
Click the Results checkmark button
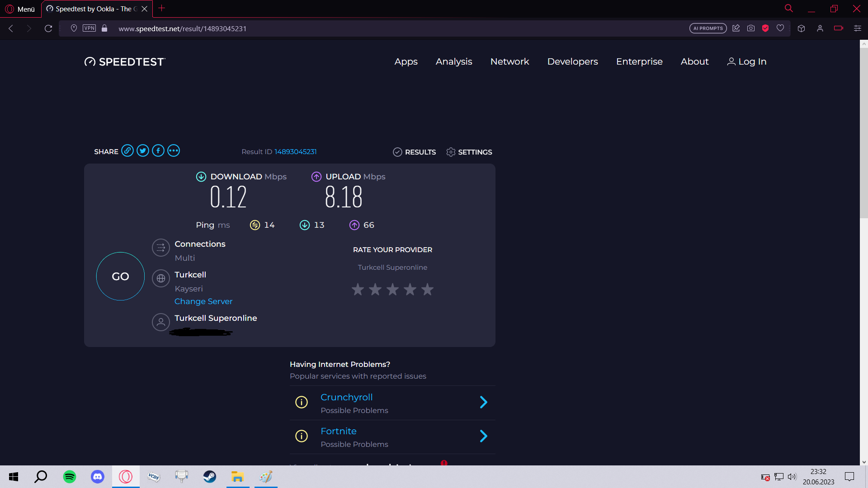coord(414,152)
